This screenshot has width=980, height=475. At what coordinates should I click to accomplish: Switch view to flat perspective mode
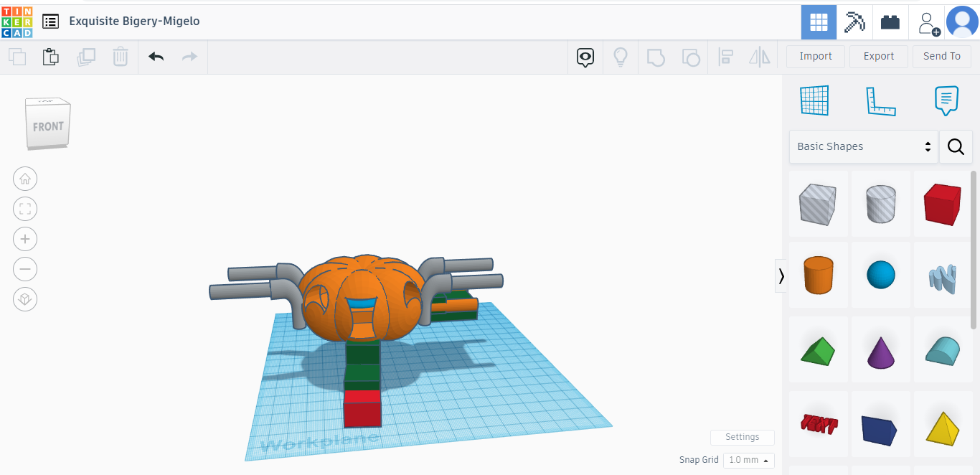25,299
